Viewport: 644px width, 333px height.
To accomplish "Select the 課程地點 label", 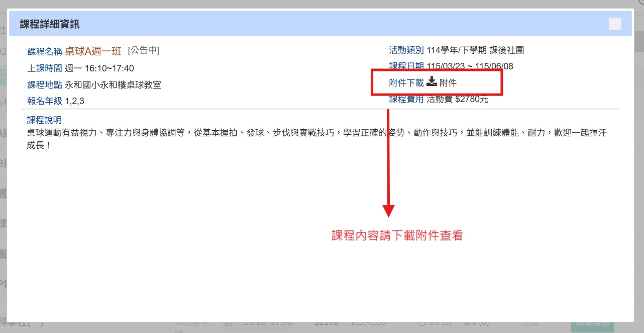I will click(x=45, y=85).
